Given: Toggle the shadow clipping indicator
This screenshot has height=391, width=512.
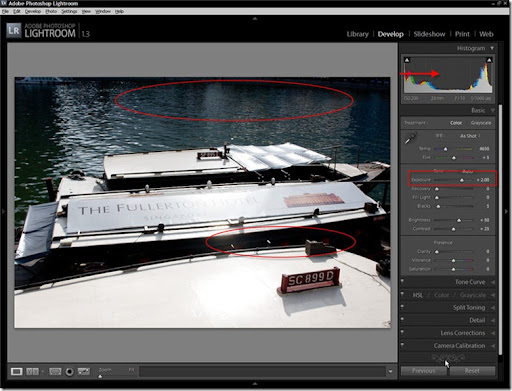Looking at the screenshot, I should [407, 60].
